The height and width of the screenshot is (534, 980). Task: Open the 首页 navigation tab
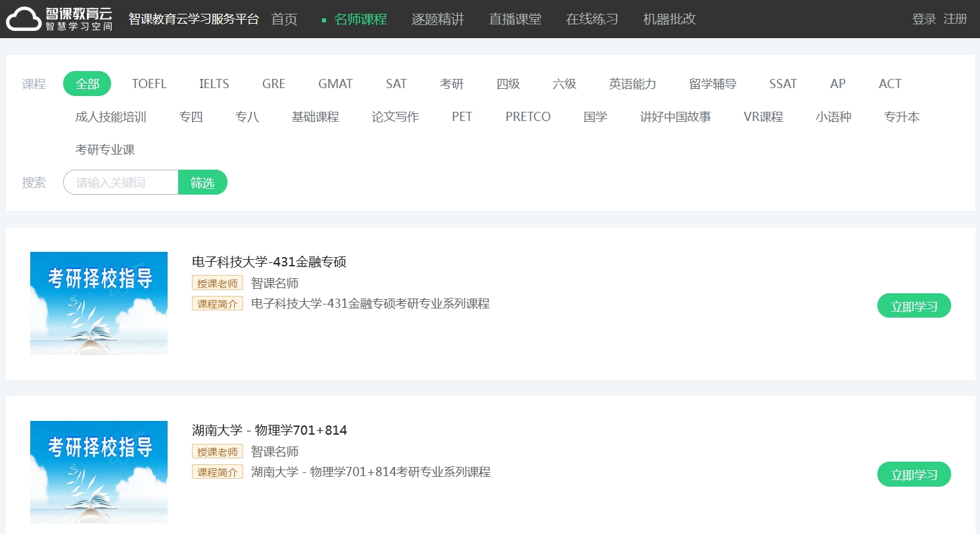(284, 19)
